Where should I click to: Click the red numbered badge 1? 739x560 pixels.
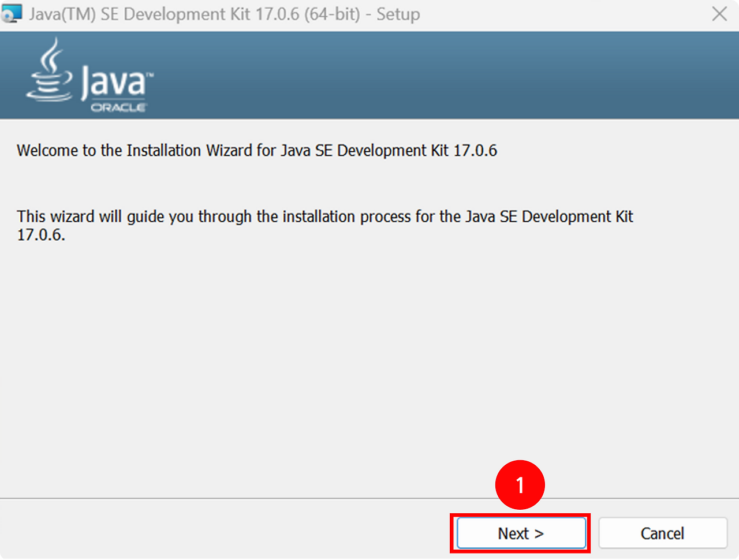pos(519,485)
